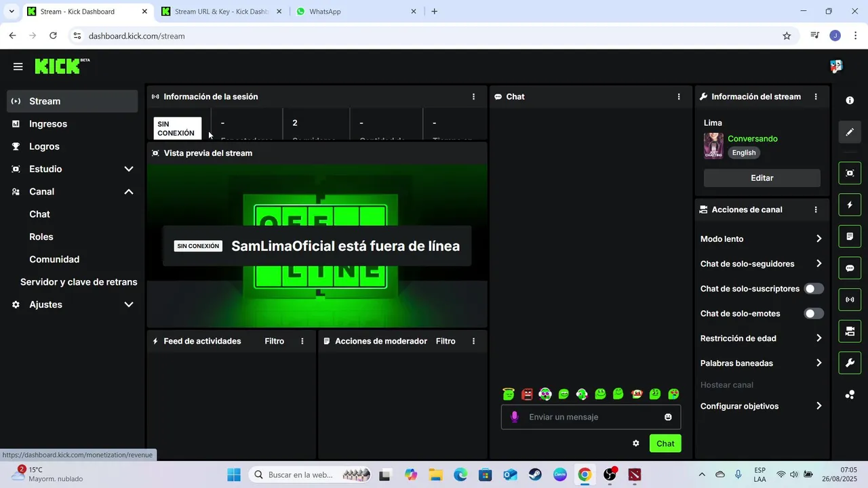Open Stream in the sidebar
This screenshot has width=868, height=488.
click(73, 101)
